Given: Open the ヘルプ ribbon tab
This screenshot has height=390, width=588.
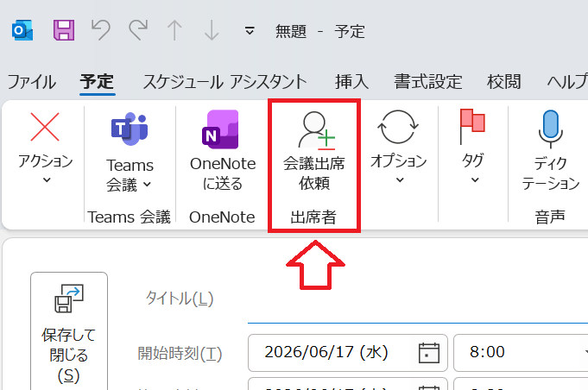Looking at the screenshot, I should [x=567, y=82].
